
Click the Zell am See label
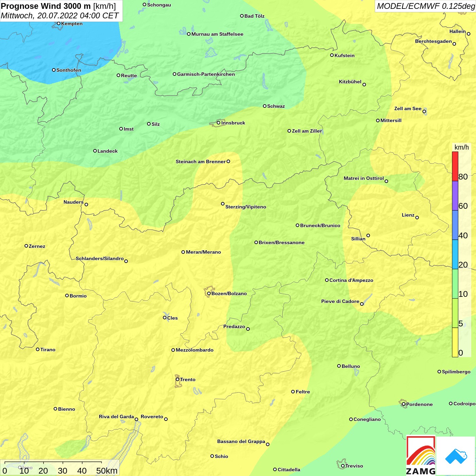pyautogui.click(x=408, y=108)
